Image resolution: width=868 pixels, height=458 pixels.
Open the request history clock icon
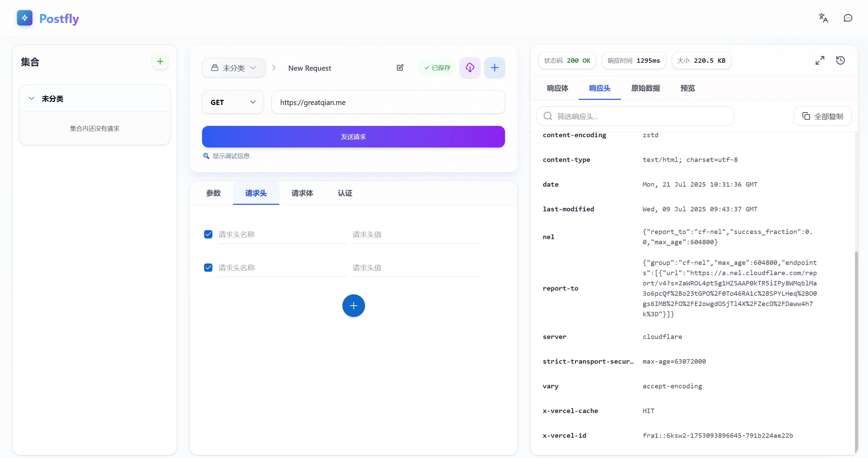pyautogui.click(x=840, y=61)
